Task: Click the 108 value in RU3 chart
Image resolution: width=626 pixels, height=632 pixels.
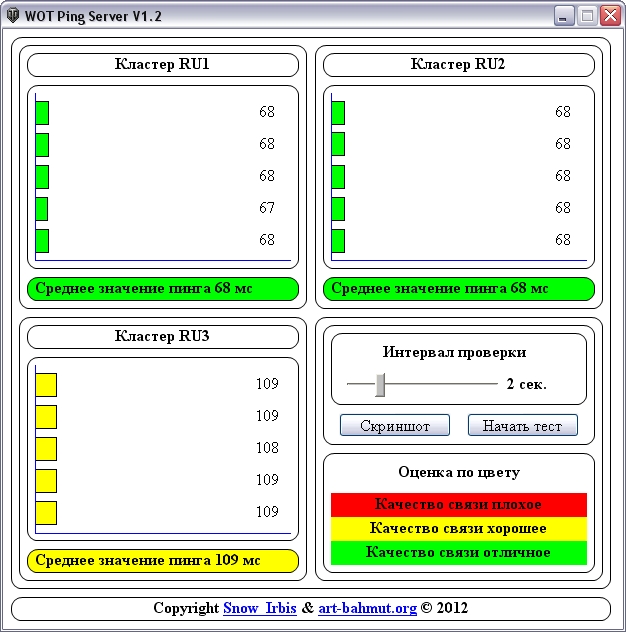Action: (x=267, y=448)
